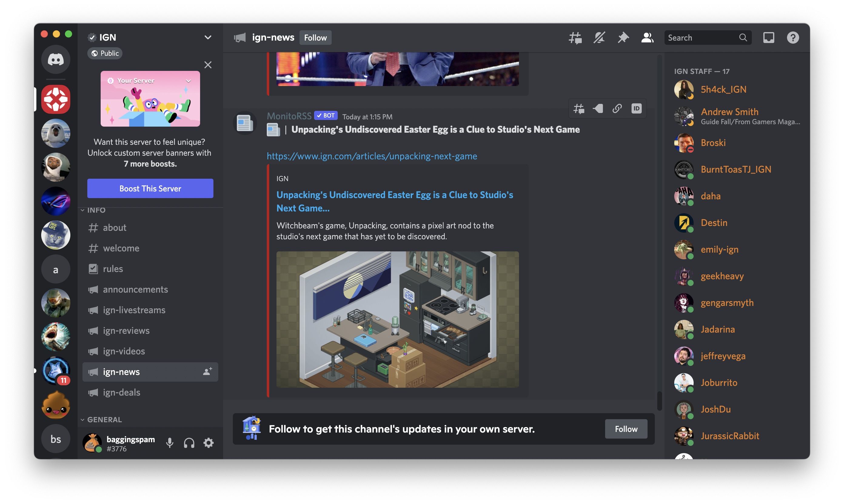Viewport: 844px width, 504px height.
Task: Open Joburrito member profile
Action: click(x=737, y=383)
